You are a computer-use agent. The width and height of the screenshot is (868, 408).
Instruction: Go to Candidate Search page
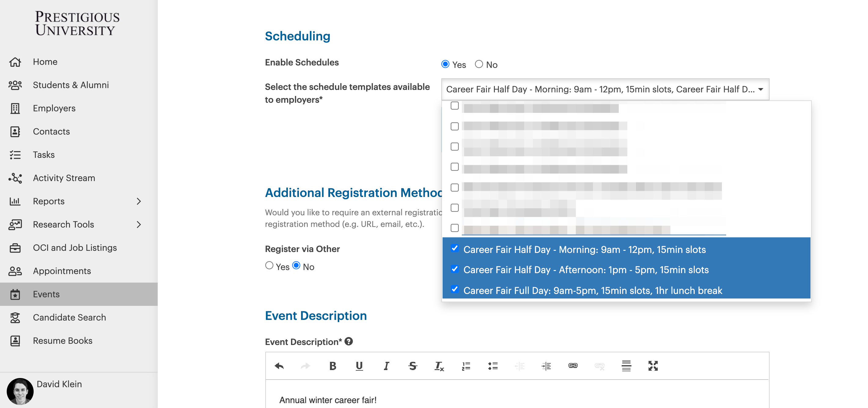69,317
